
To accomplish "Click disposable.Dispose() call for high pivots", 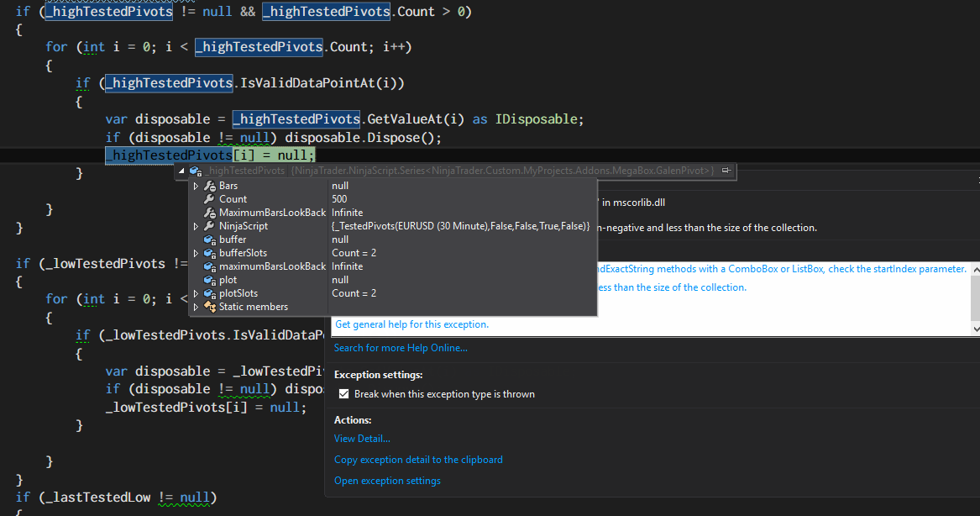I will 363,137.
